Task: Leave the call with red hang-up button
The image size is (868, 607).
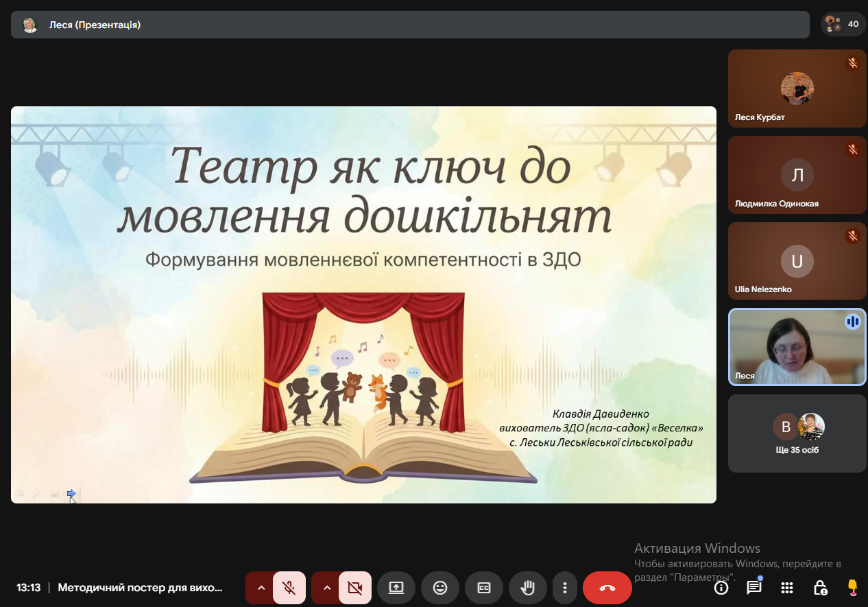Action: (x=607, y=588)
